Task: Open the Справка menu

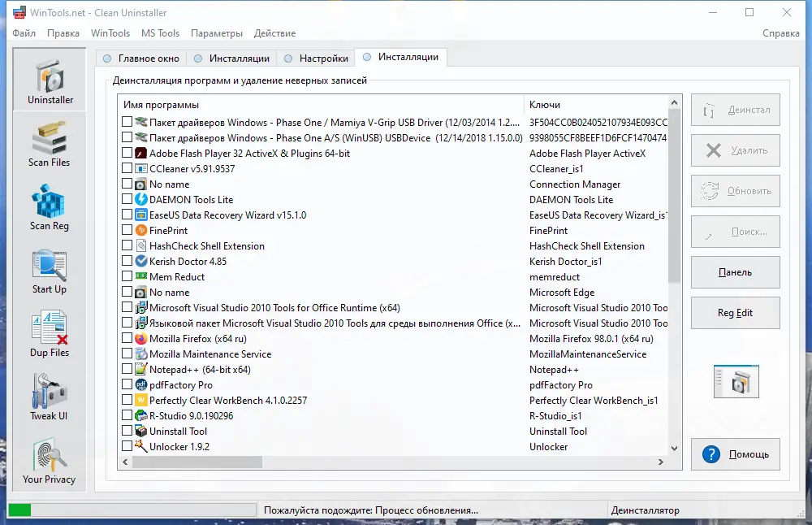Action: click(x=780, y=33)
